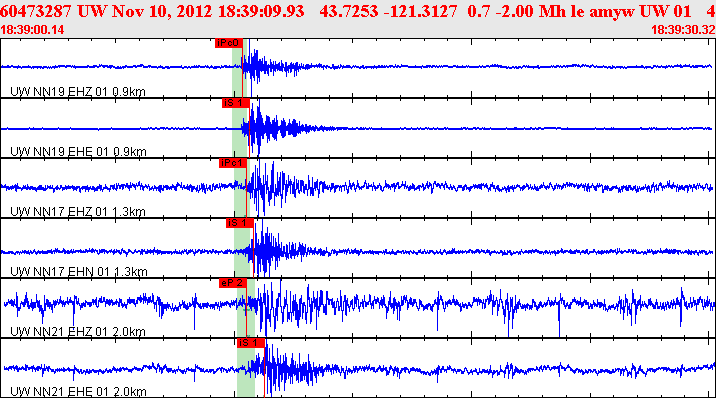Click the red S pick line on NN21 EHE
This screenshot has width=716, height=398.
[x=264, y=372]
